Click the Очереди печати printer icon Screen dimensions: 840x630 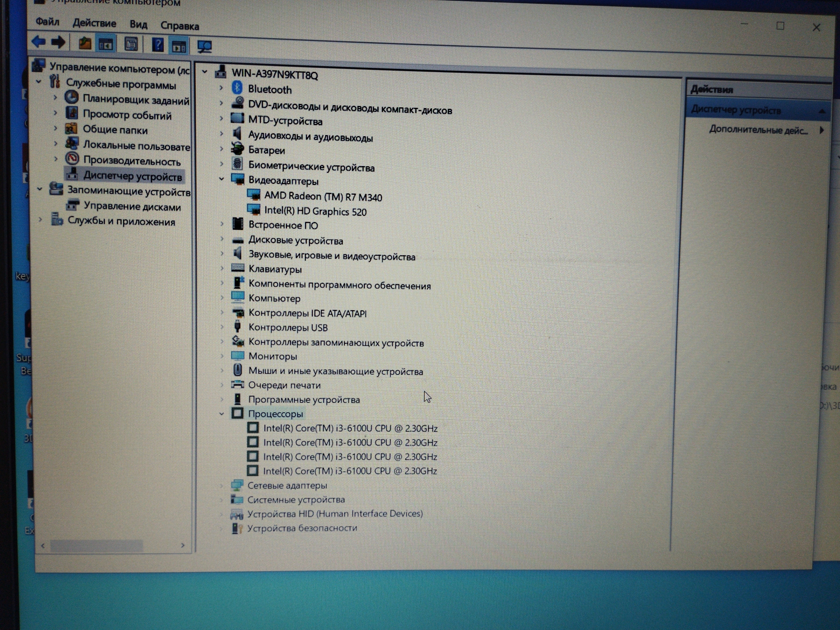(x=238, y=385)
